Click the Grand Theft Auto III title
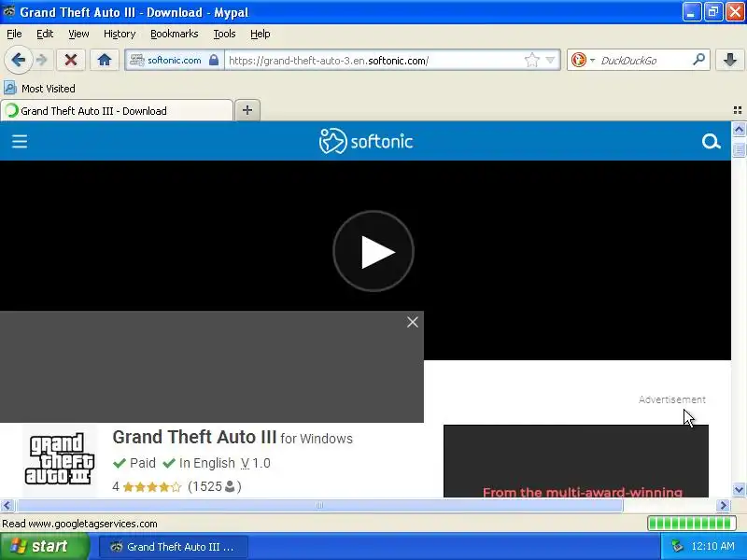The height and width of the screenshot is (560, 747). pyautogui.click(x=194, y=437)
